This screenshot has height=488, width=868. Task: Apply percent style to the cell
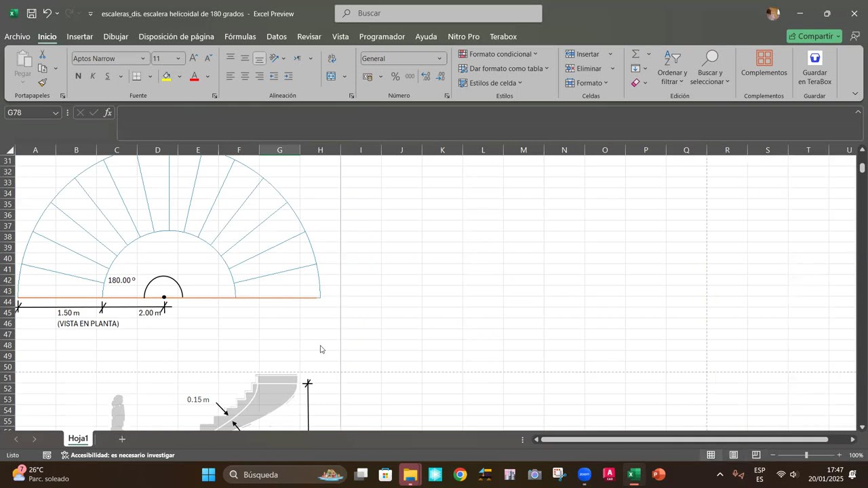[395, 77]
